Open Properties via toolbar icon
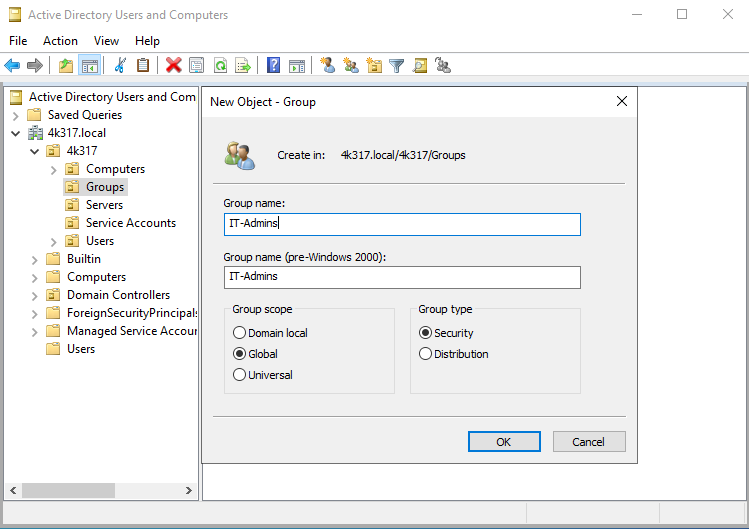The height and width of the screenshot is (529, 749). tap(196, 65)
